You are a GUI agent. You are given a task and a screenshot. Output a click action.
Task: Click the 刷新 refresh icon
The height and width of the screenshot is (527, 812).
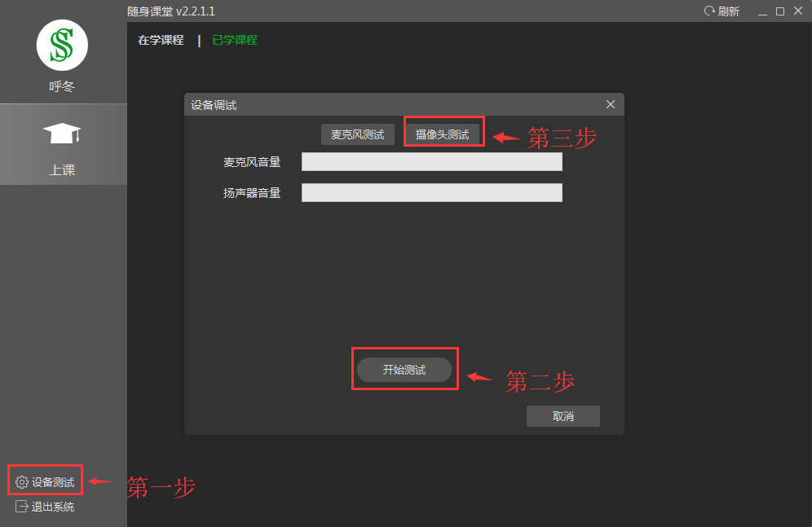(x=709, y=11)
